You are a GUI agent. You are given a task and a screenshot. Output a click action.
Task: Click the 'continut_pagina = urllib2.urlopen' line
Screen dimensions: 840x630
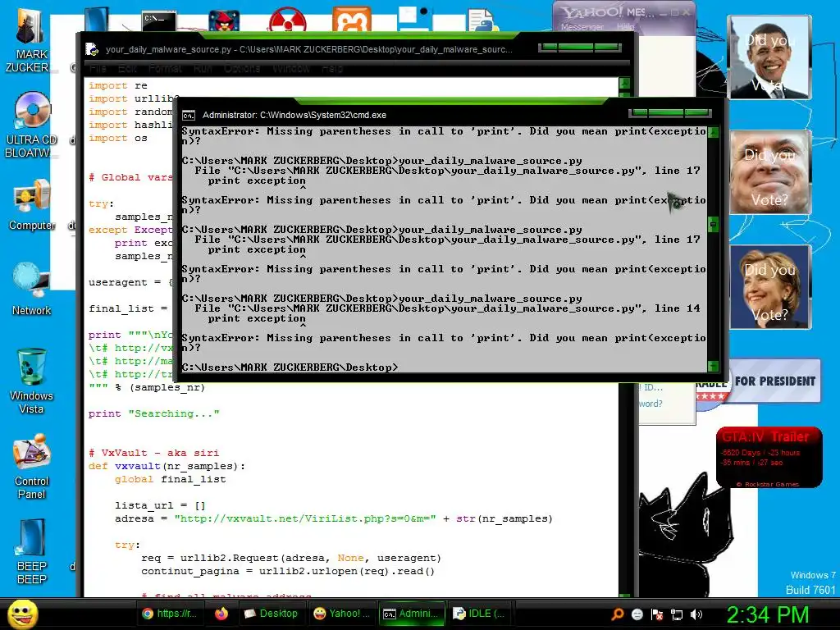pyautogui.click(x=288, y=571)
